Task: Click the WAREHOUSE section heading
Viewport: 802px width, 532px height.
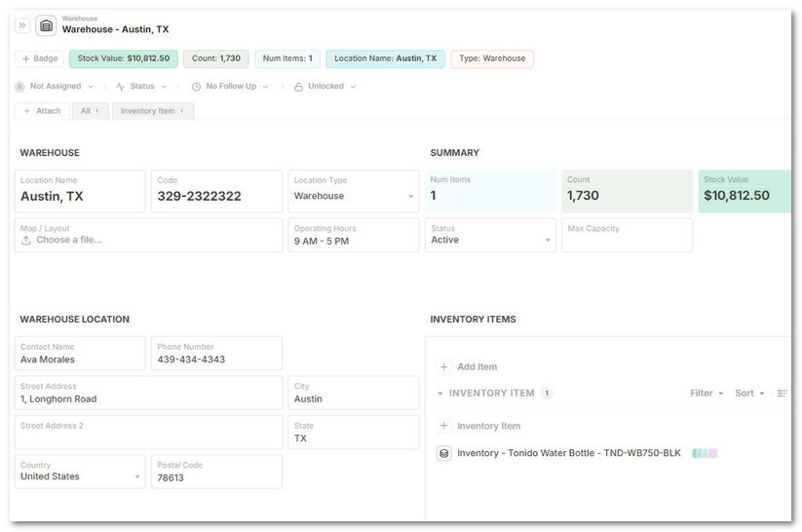Action: tap(50, 153)
